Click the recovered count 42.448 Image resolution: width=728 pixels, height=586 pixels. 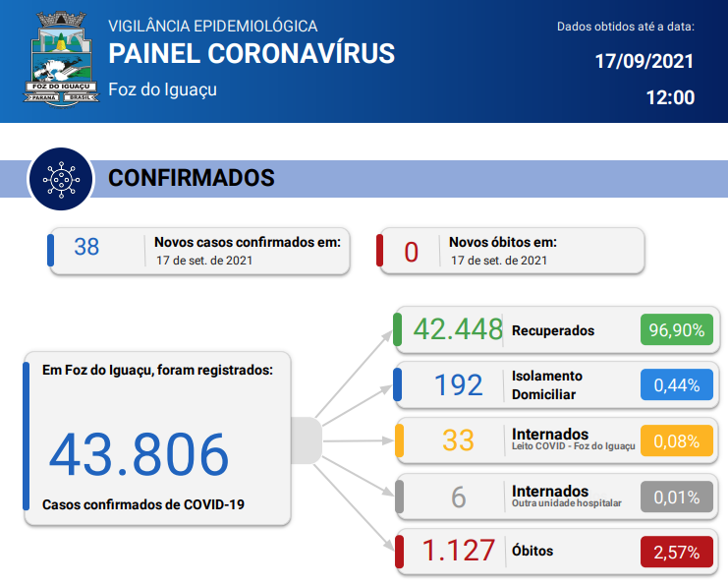click(x=458, y=329)
